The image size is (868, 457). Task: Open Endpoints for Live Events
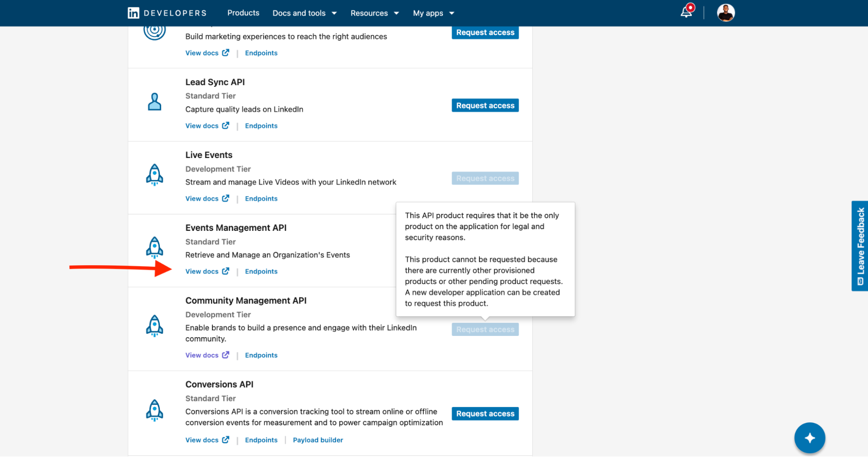pyautogui.click(x=261, y=199)
